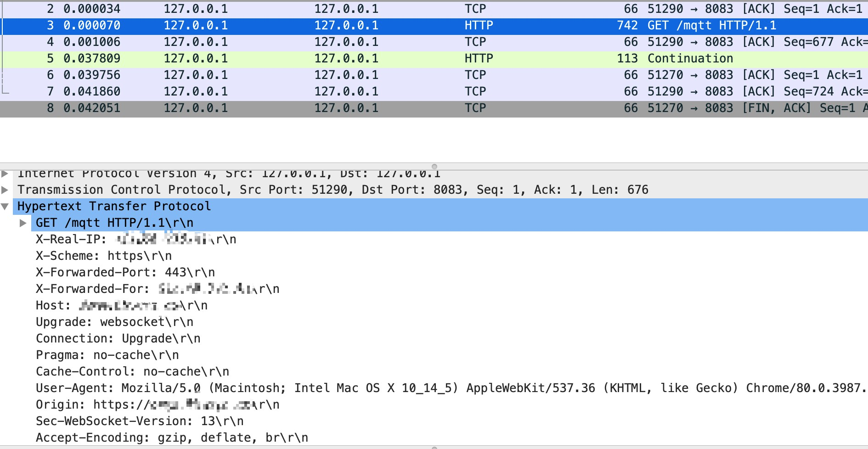Select the Host header line
This screenshot has height=449, width=868.
pyautogui.click(x=122, y=305)
